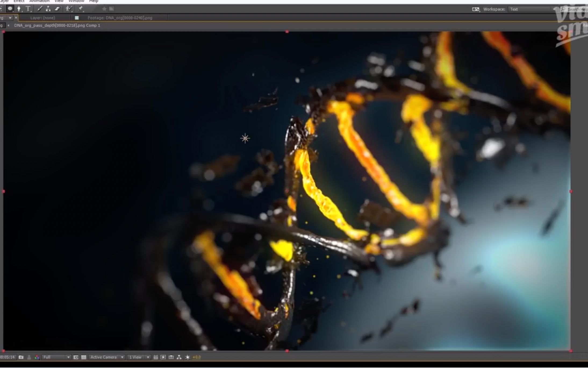The image size is (588, 368).
Task: Reset the exposure value +0.0
Action: click(x=197, y=357)
